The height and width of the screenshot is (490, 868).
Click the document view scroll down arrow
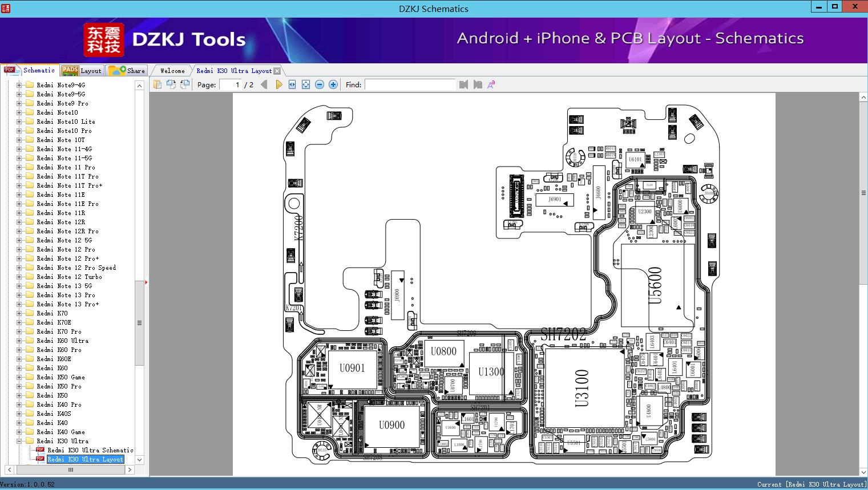coord(863,472)
